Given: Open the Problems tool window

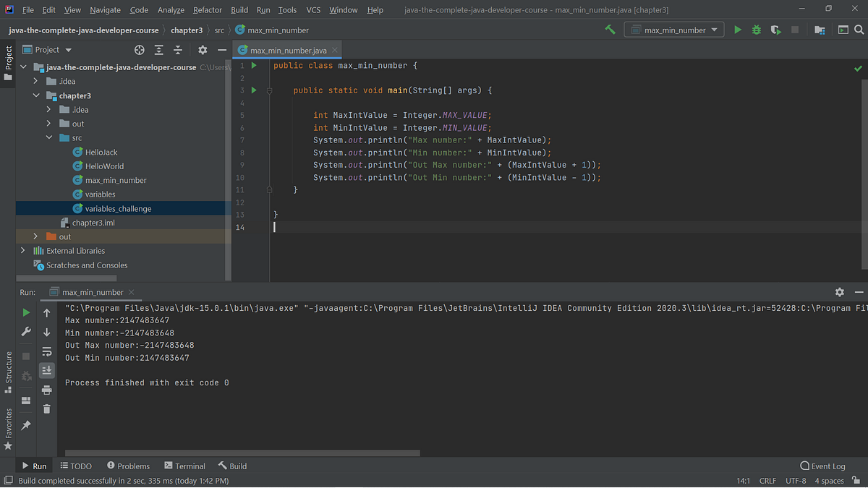Looking at the screenshot, I should [x=128, y=466].
